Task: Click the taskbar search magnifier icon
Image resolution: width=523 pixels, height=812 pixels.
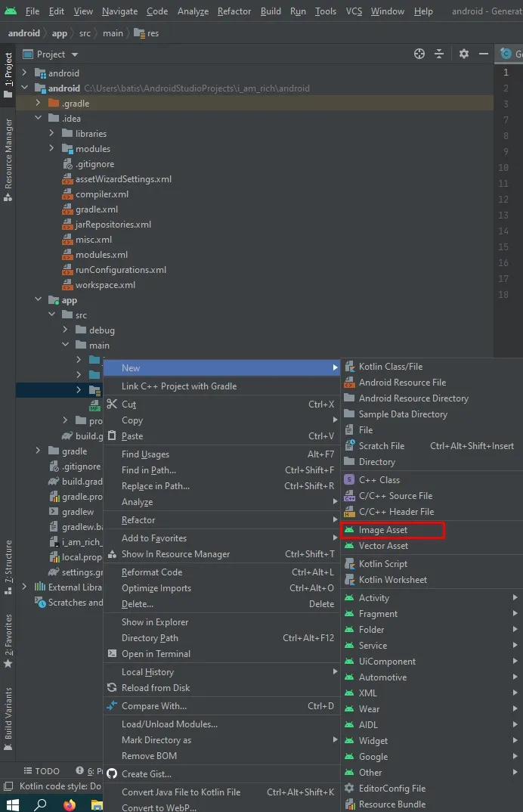Action: pyautogui.click(x=40, y=804)
